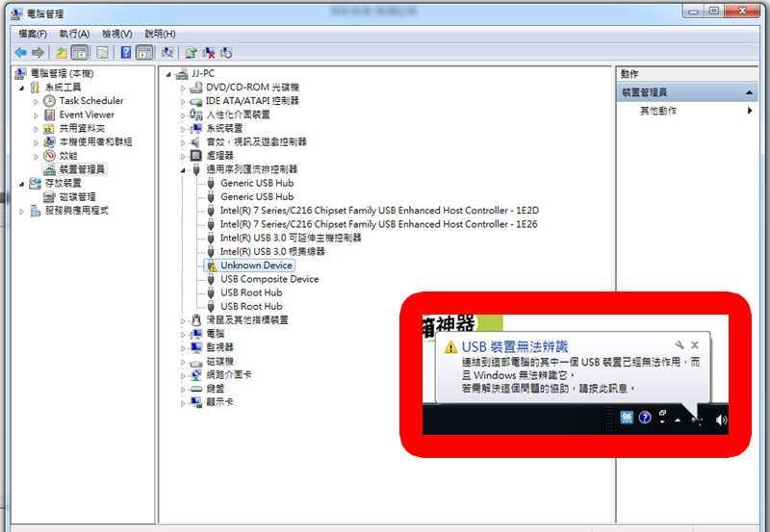Click the 網路介面卡 network adapter icon

click(196, 375)
